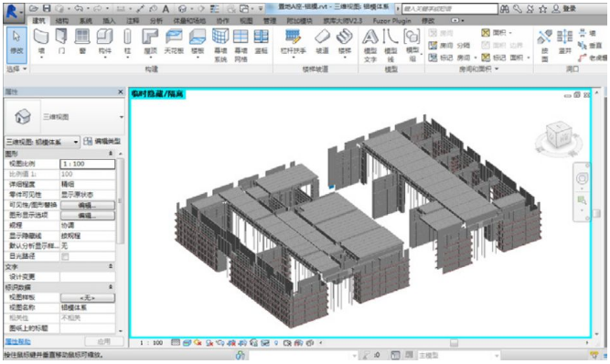Image resolution: width=610 pixels, height=364 pixels.
Task: Activate the 修改 (Modify) arrow tool
Action: [x=16, y=45]
